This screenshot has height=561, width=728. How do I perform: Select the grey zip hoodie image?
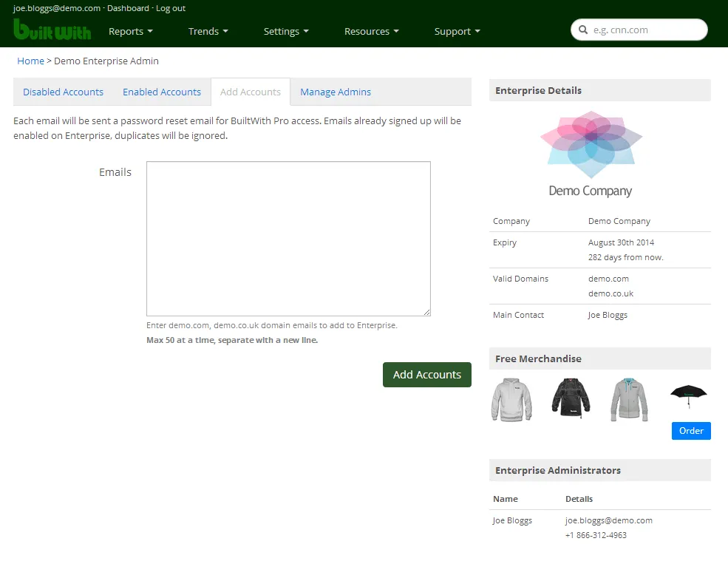pyautogui.click(x=629, y=399)
